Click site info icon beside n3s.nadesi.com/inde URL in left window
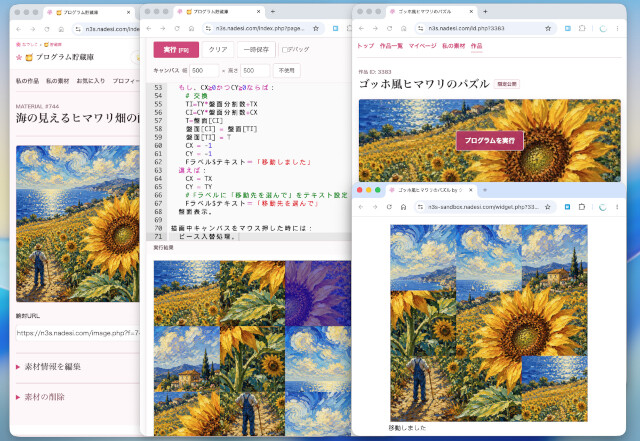Viewport: 640px width, 441px height. pyautogui.click(x=78, y=29)
